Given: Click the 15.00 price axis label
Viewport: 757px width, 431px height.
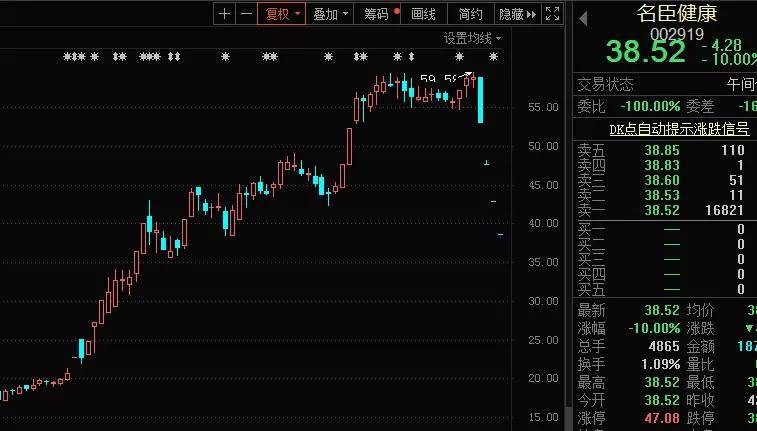Looking at the screenshot, I should [543, 417].
